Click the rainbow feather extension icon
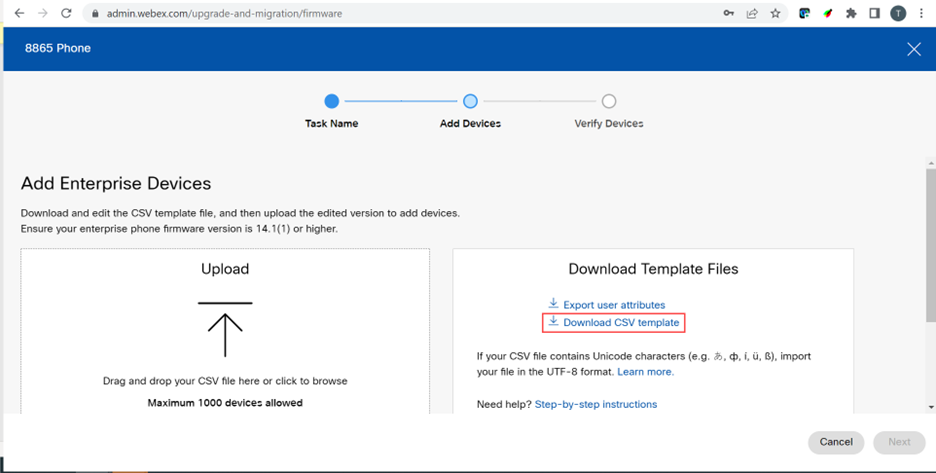936x473 pixels. (x=828, y=13)
